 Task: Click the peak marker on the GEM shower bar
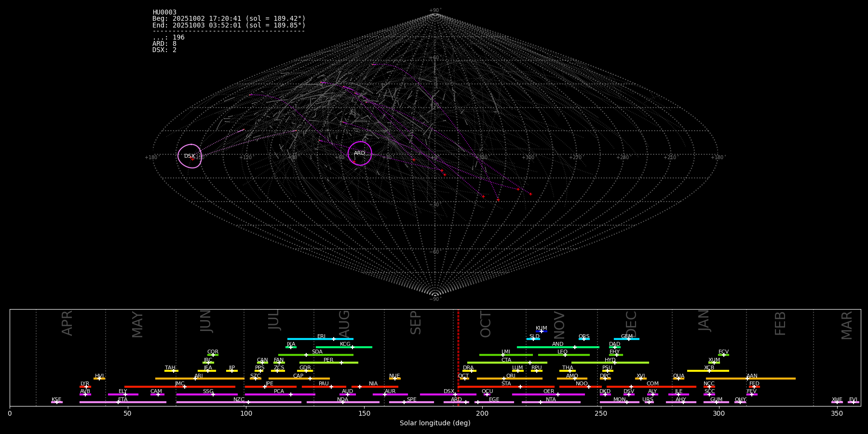(629, 339)
